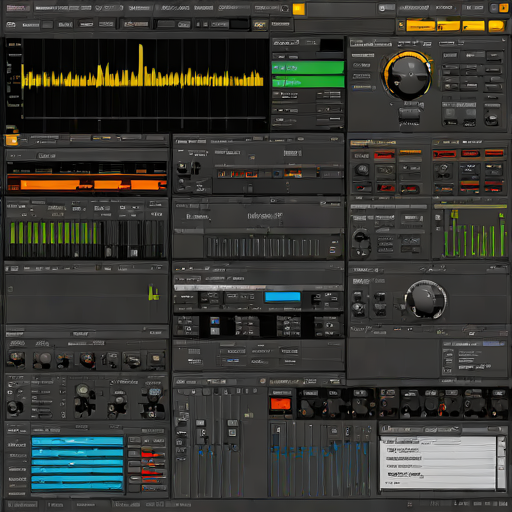Image resolution: width=512 pixels, height=512 pixels.
Task: Click the pink logo in top-left corner
Action: pyautogui.click(x=18, y=8)
